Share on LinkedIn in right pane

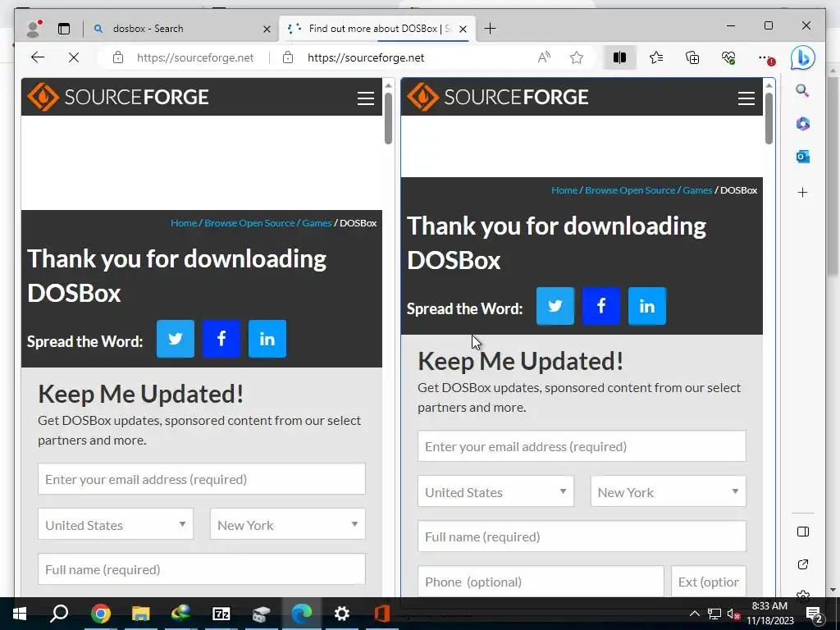click(x=647, y=306)
